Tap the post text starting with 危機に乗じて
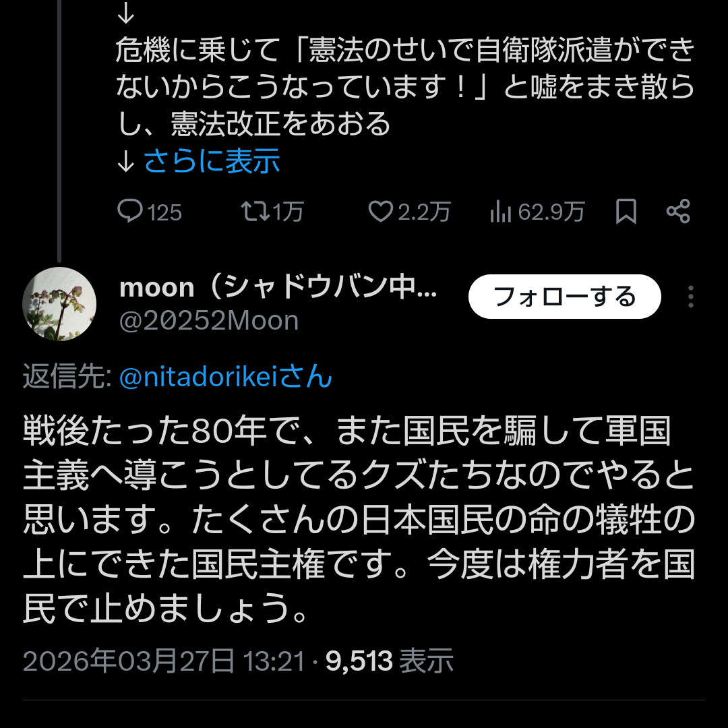 click(404, 88)
